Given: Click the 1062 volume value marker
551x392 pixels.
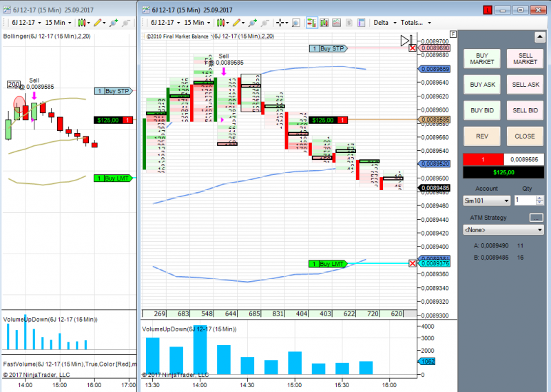Looking at the screenshot, I should click(426, 362).
